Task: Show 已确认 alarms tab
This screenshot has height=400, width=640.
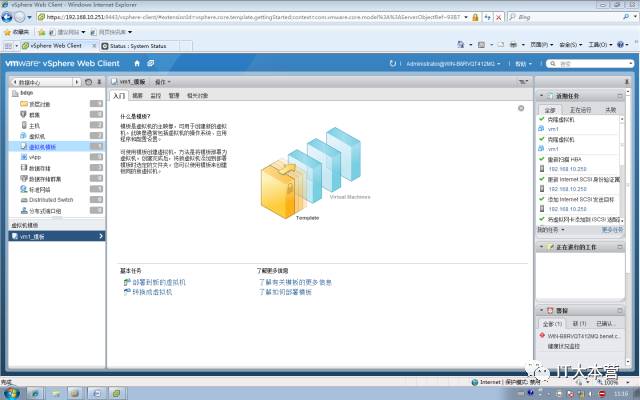Action: click(606, 324)
